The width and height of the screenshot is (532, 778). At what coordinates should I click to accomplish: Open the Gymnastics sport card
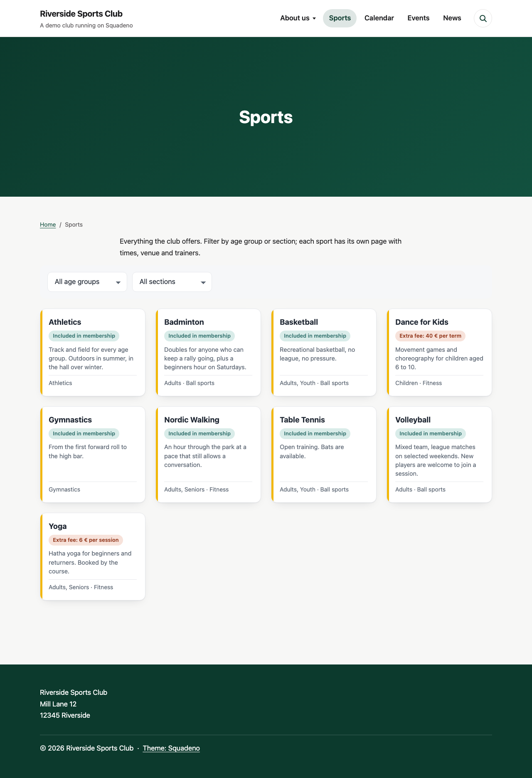click(93, 454)
